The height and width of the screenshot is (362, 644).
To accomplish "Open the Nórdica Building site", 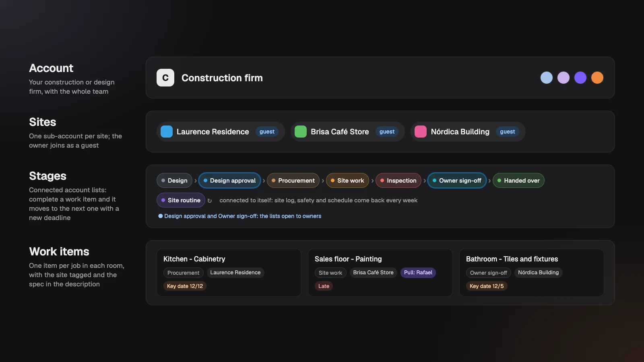I will pyautogui.click(x=468, y=132).
